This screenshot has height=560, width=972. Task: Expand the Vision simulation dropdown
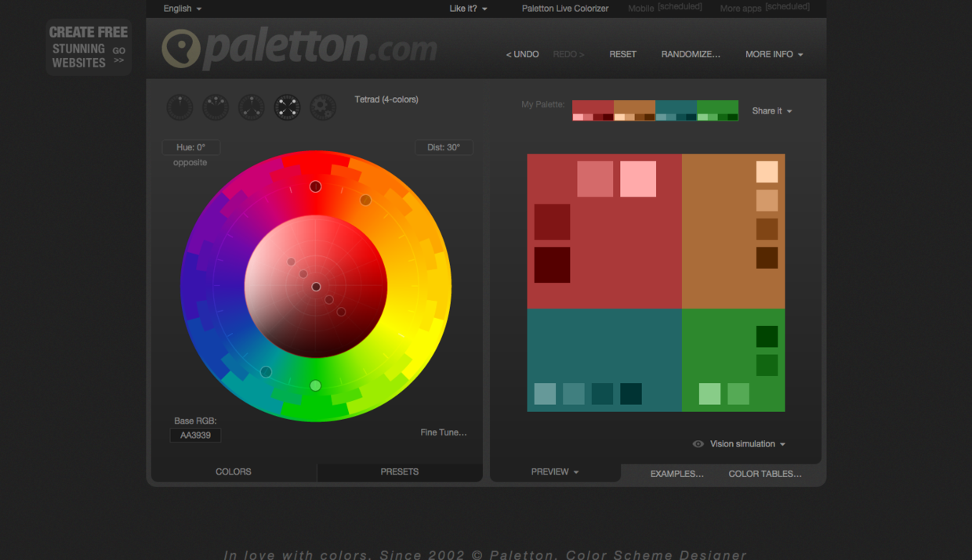[x=748, y=444]
